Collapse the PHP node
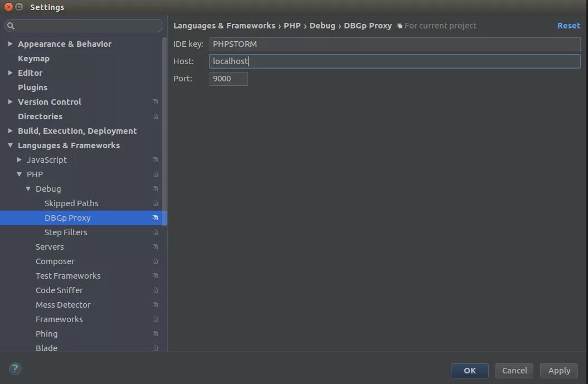The image size is (588, 384). pyautogui.click(x=19, y=174)
